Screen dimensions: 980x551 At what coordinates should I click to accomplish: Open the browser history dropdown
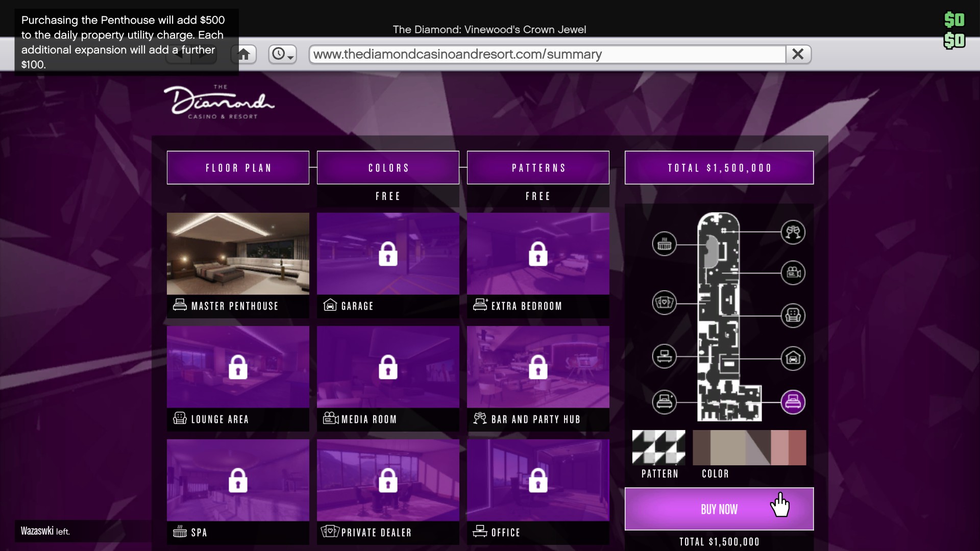coord(282,54)
